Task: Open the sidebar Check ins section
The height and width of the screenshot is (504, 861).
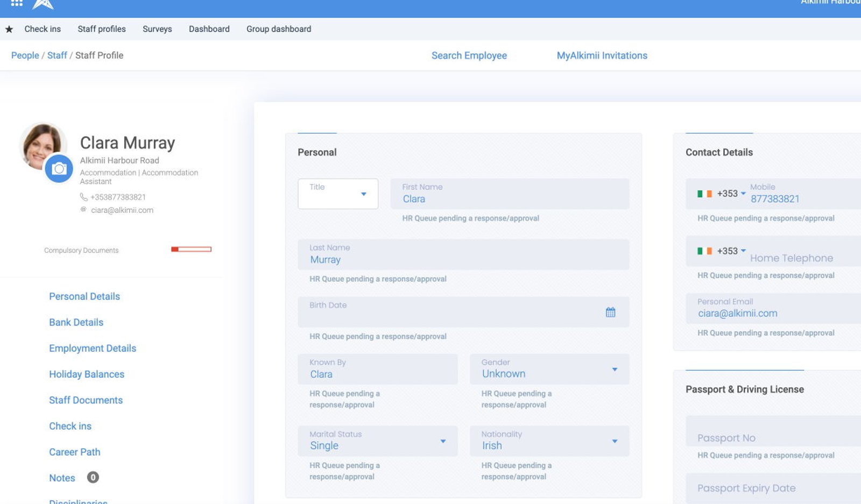Action: pyautogui.click(x=70, y=426)
